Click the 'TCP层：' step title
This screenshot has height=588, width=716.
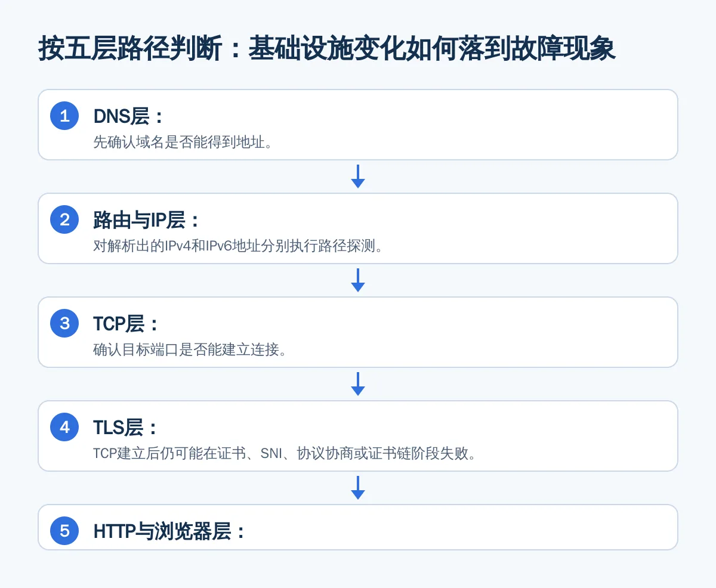click(126, 324)
